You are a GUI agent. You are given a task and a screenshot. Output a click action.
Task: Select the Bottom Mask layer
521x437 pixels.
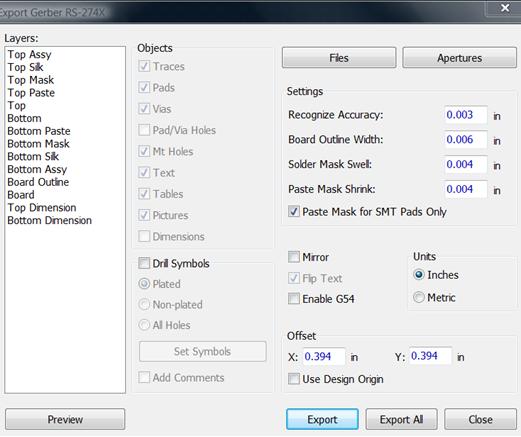coord(39,144)
